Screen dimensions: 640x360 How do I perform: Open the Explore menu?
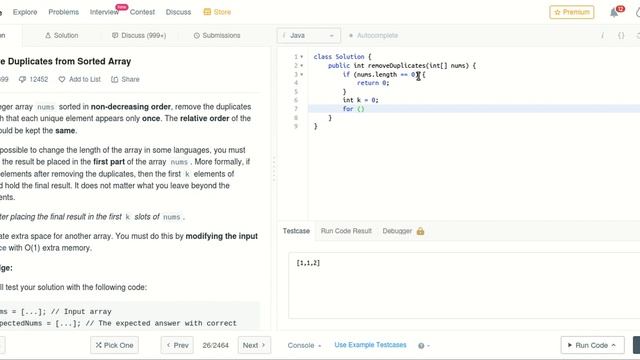coord(25,12)
